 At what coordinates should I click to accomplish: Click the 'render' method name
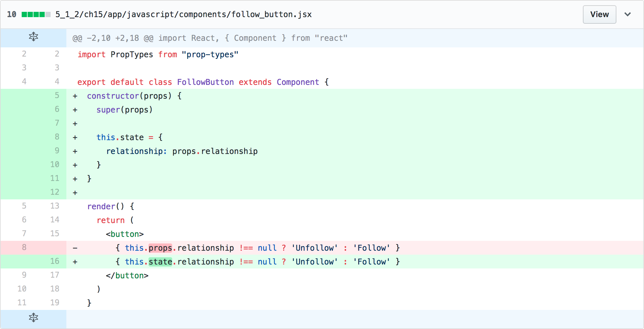point(101,207)
